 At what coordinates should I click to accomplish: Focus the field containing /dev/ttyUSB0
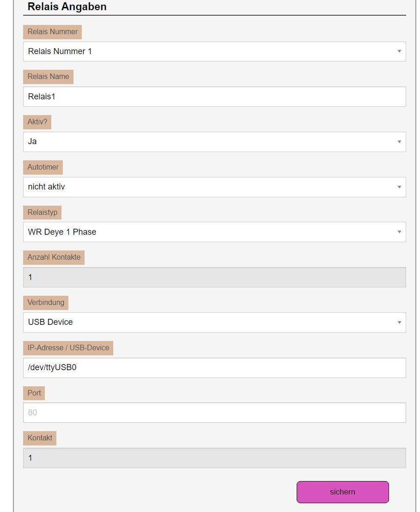click(x=214, y=367)
